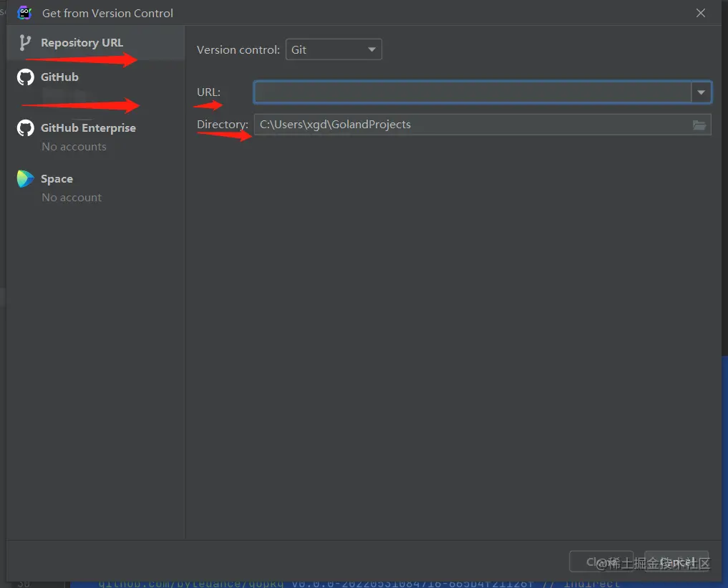The width and height of the screenshot is (728, 588).
Task: Click the 'Directory:' label
Action: (223, 125)
